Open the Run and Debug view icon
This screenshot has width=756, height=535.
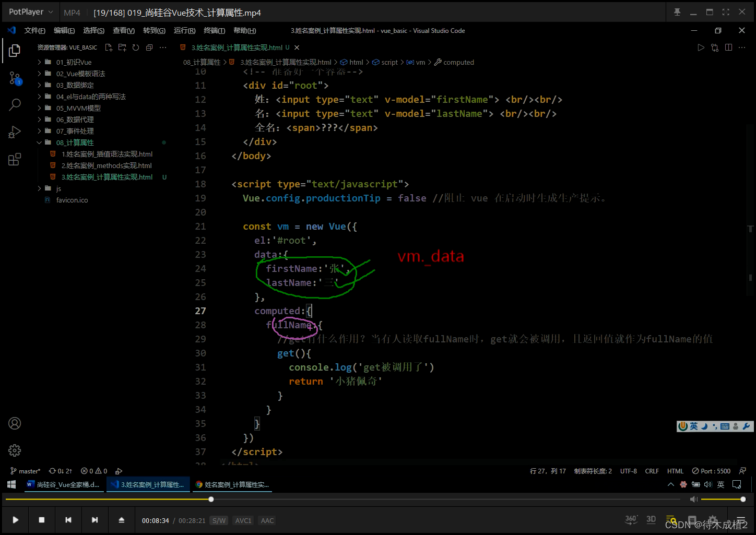(15, 132)
